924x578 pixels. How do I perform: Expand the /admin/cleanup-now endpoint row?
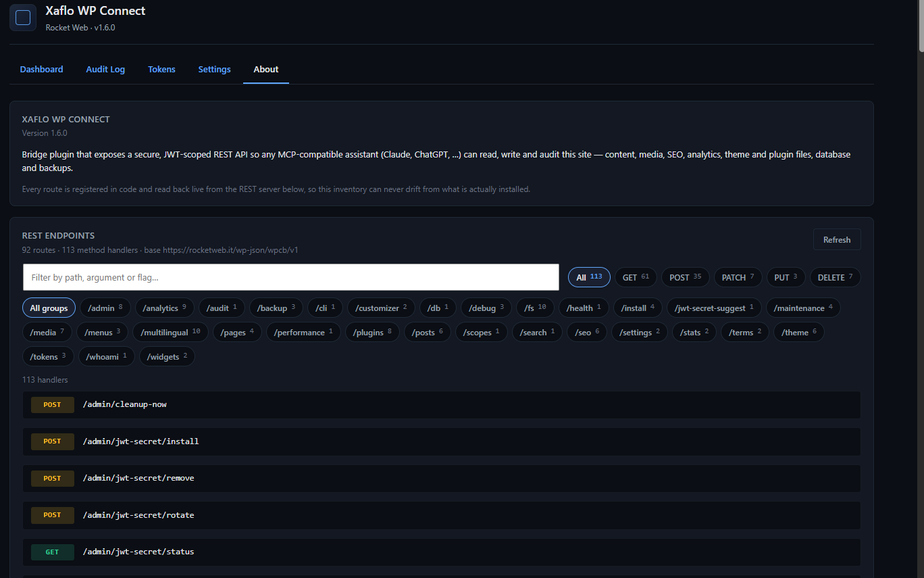[x=442, y=405]
